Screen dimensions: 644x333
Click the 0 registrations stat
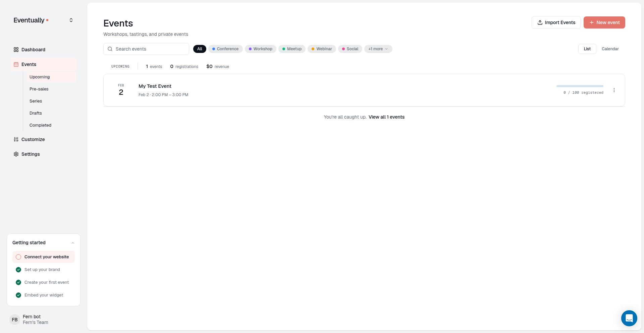(x=184, y=67)
